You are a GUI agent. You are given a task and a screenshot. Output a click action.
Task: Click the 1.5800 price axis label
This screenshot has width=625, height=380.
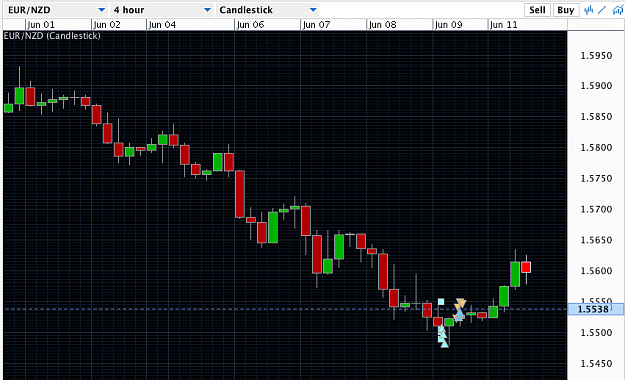(596, 148)
